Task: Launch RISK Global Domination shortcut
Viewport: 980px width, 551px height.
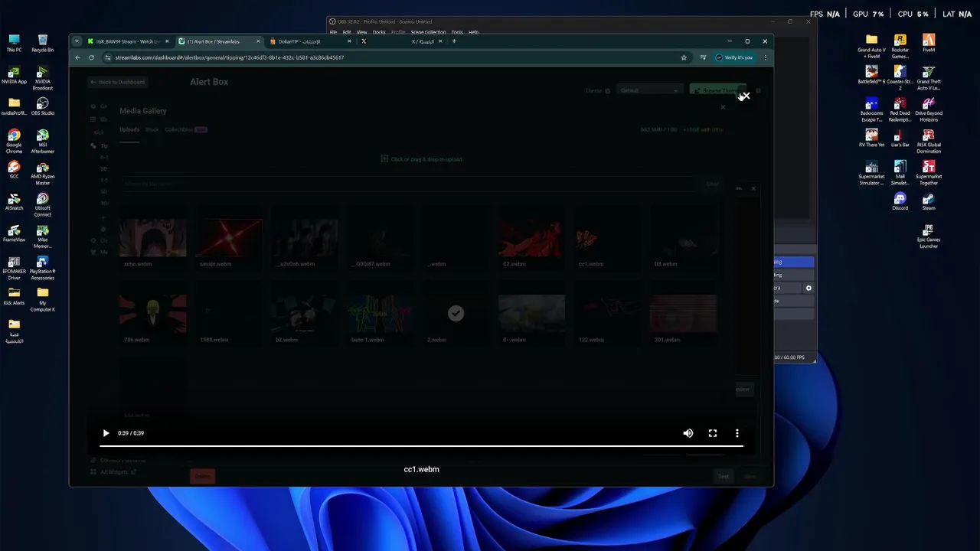Action: 929,141
